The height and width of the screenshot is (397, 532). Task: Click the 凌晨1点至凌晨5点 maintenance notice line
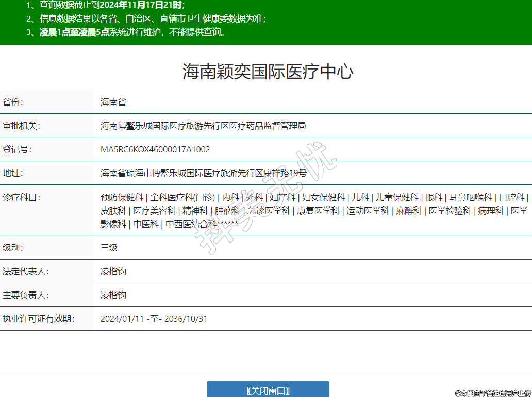[x=132, y=32]
